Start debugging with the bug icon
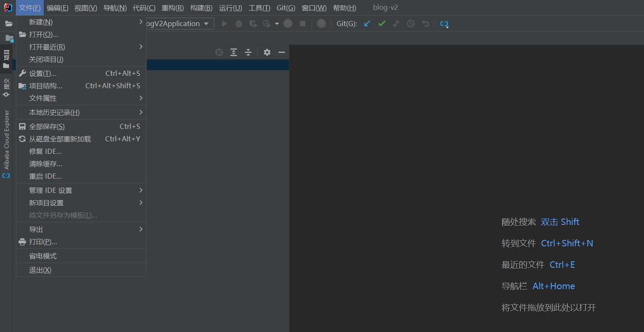Screen dimensions: 644x332 (239, 24)
